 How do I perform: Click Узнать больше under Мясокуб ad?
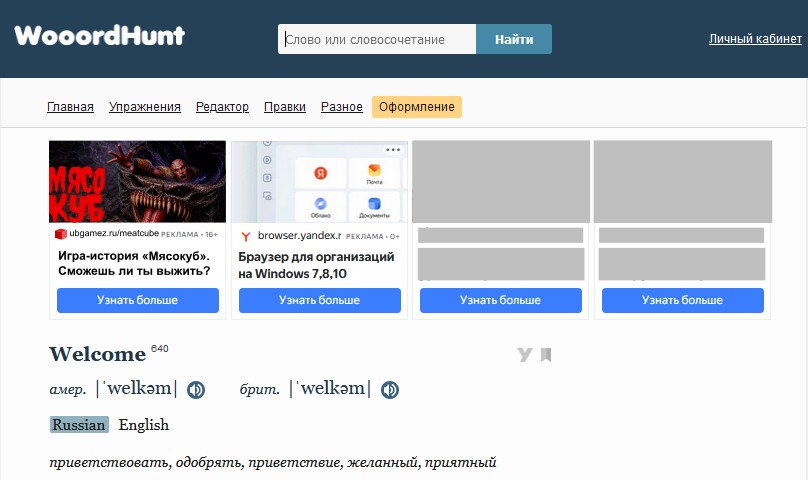(138, 300)
